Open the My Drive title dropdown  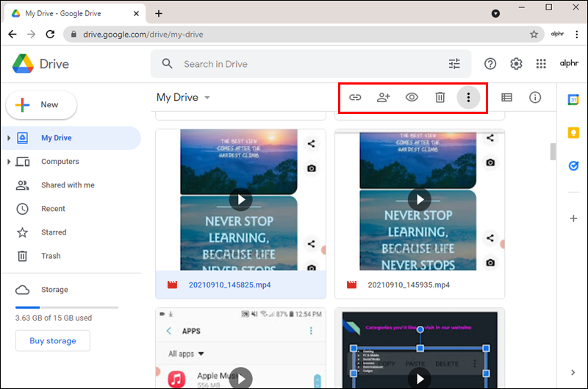coord(183,98)
